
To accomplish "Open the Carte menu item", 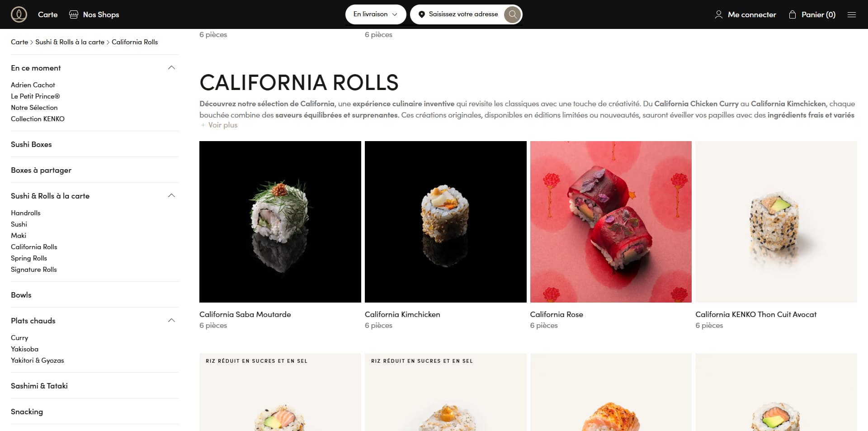I will pyautogui.click(x=47, y=14).
